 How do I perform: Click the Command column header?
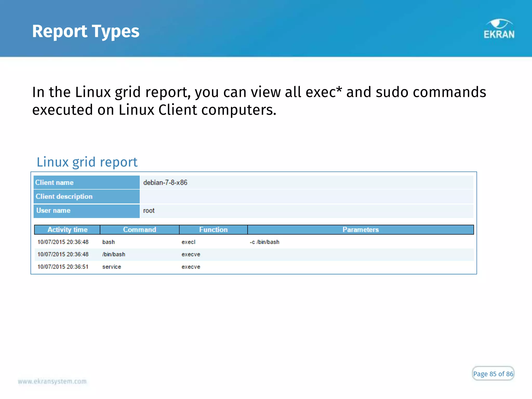[x=139, y=230]
